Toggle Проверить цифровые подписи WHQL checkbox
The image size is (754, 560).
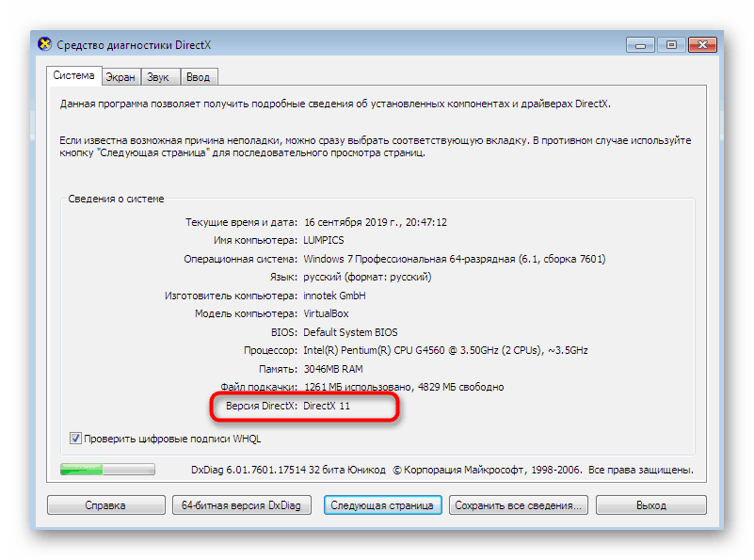75,438
